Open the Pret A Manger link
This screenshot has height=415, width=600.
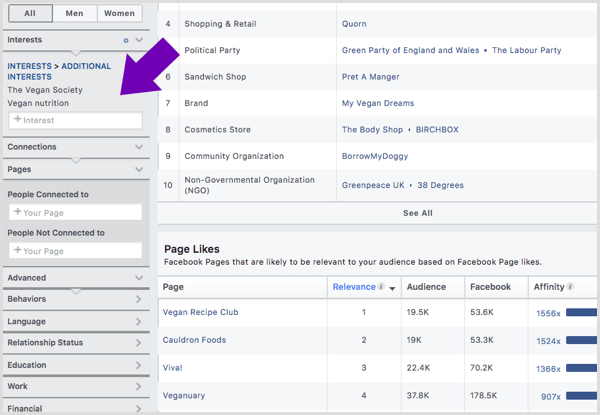(370, 77)
